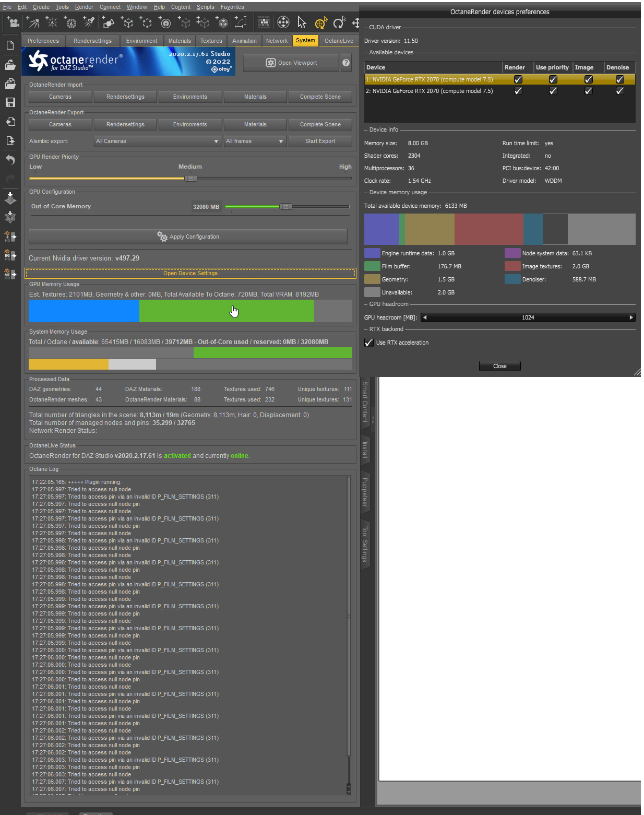
Task: Click the Open File folder icon
Action: 10,65
